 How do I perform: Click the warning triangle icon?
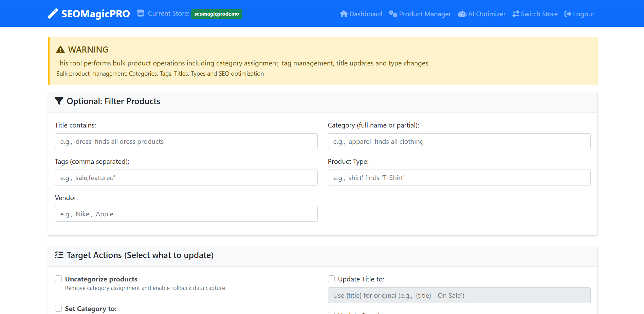click(x=60, y=49)
